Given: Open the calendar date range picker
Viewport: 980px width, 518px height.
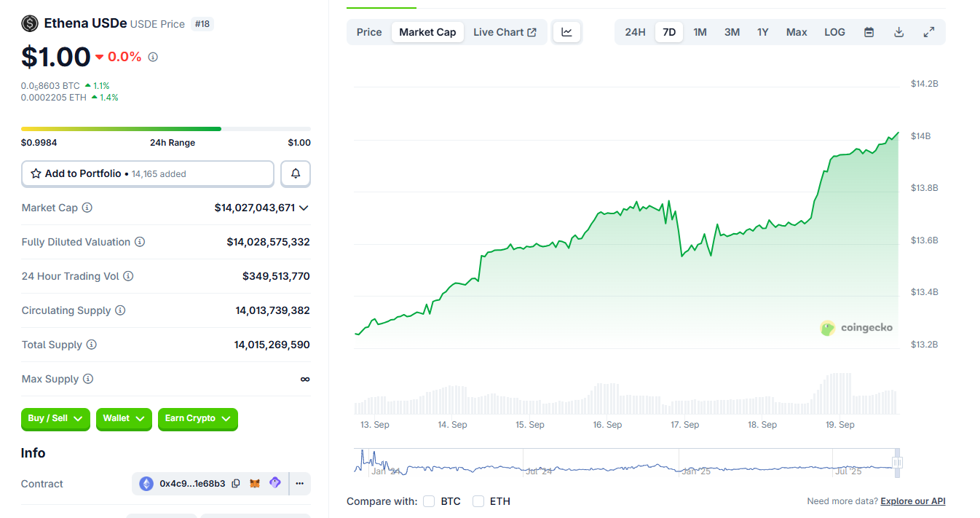Looking at the screenshot, I should [x=869, y=32].
